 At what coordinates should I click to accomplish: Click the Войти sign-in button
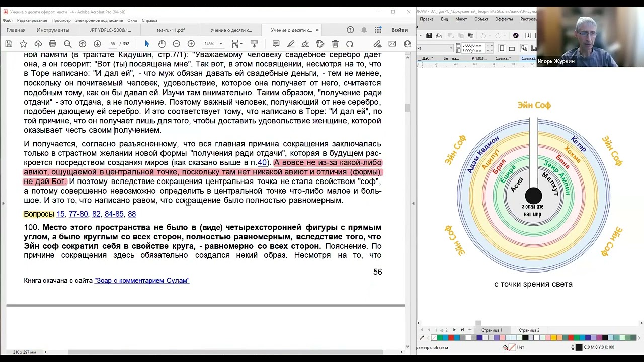[399, 30]
